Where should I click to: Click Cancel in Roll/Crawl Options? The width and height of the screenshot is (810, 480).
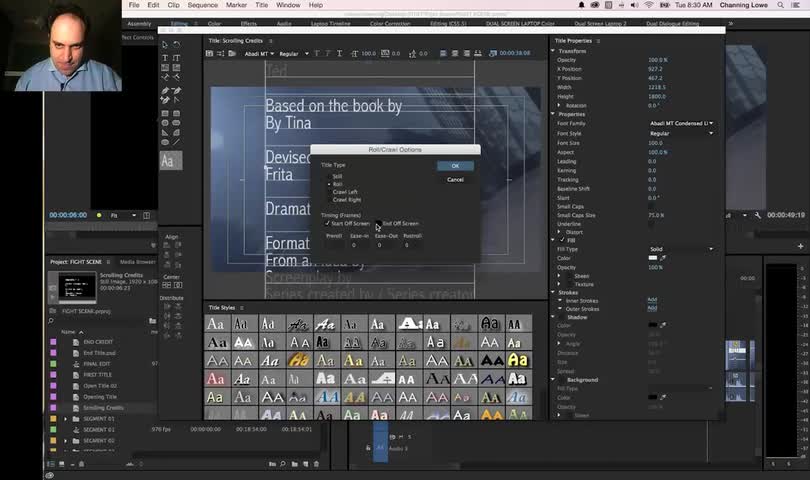455,180
